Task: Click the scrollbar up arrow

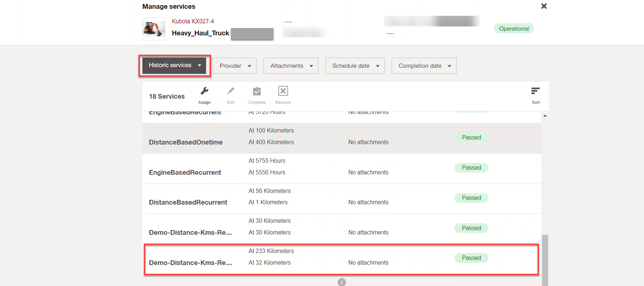Action: point(545,116)
